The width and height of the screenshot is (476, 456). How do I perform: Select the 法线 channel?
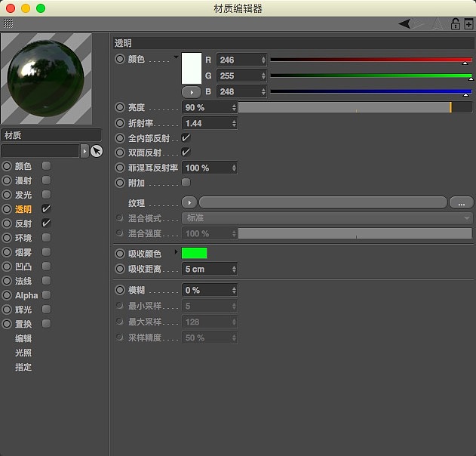[23, 281]
